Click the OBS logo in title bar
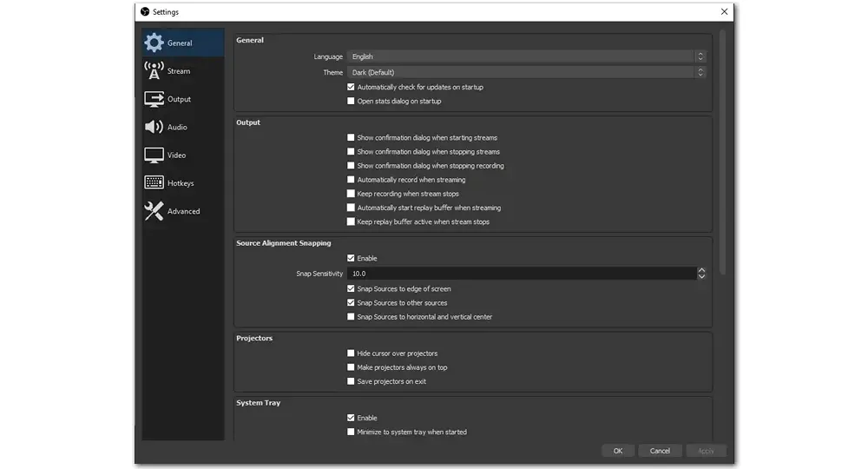The image size is (868, 469). (x=145, y=11)
